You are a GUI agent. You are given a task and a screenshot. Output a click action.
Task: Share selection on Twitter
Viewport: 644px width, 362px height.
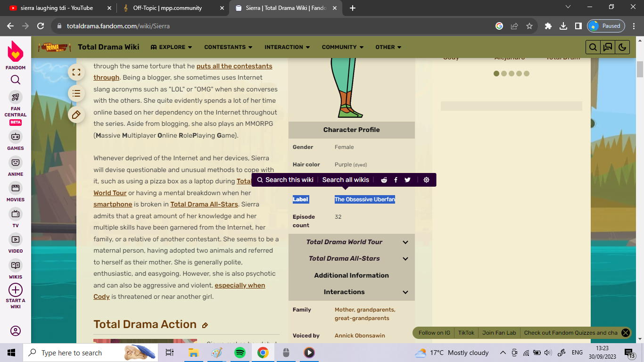[407, 180]
